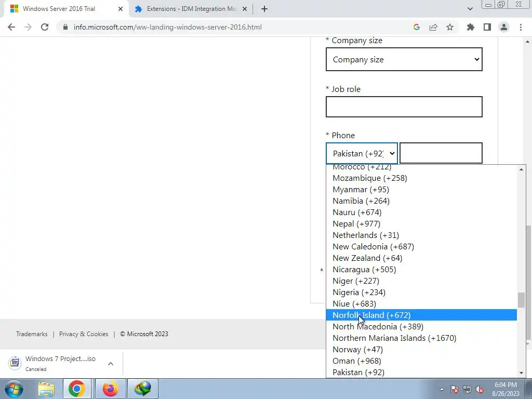Image resolution: width=532 pixels, height=399 pixels.
Task: Open Action Center flag icon
Action: pyautogui.click(x=455, y=389)
